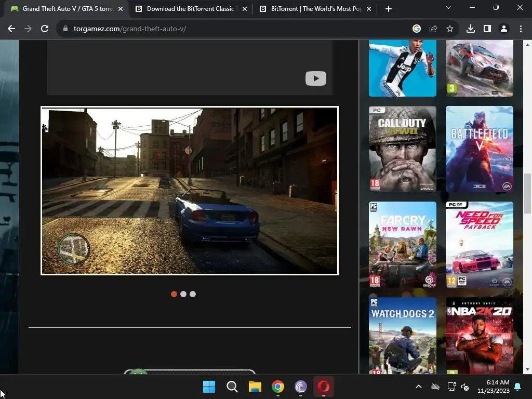Go back to the previous page
The height and width of the screenshot is (399, 532).
(x=11, y=29)
